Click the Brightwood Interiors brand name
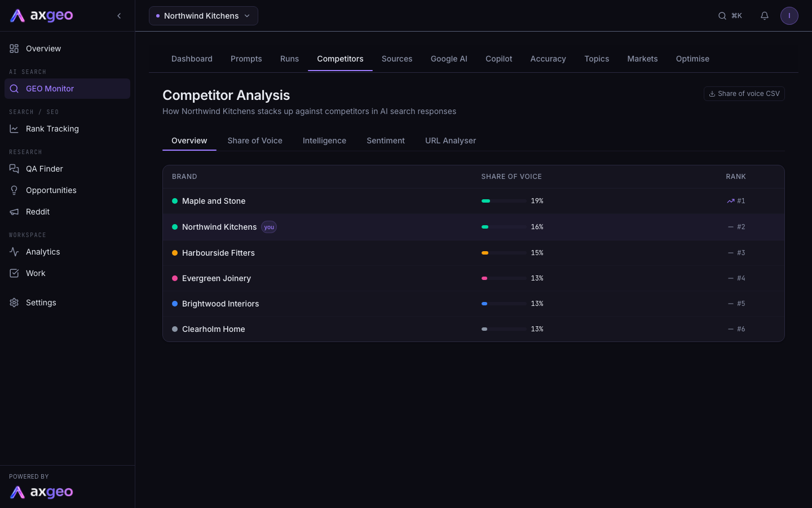 pyautogui.click(x=220, y=304)
